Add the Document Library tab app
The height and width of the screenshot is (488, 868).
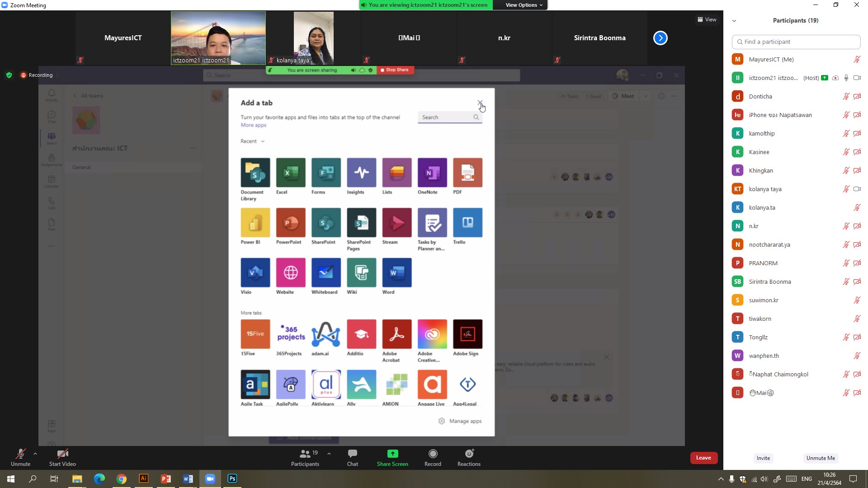coord(255,173)
